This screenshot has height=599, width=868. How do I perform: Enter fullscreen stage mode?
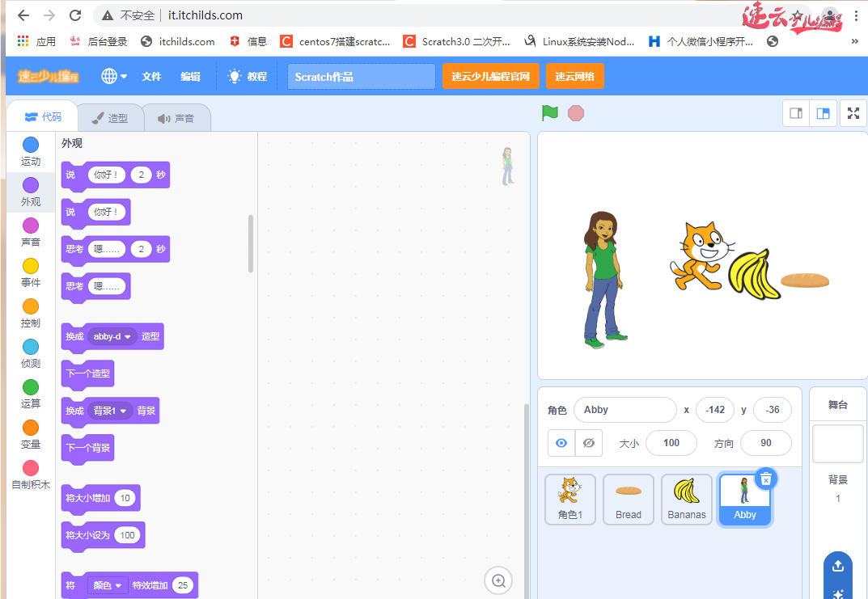pyautogui.click(x=853, y=114)
